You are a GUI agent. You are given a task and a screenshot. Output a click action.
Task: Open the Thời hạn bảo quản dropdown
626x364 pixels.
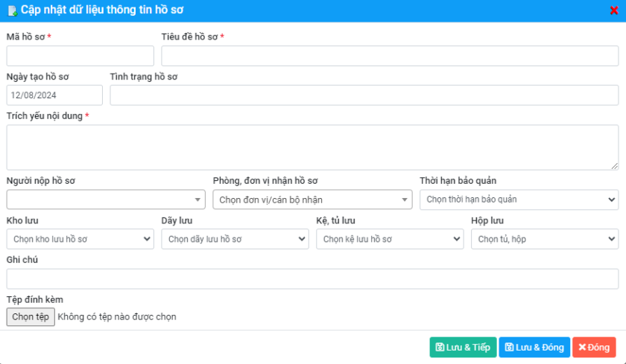(x=519, y=199)
